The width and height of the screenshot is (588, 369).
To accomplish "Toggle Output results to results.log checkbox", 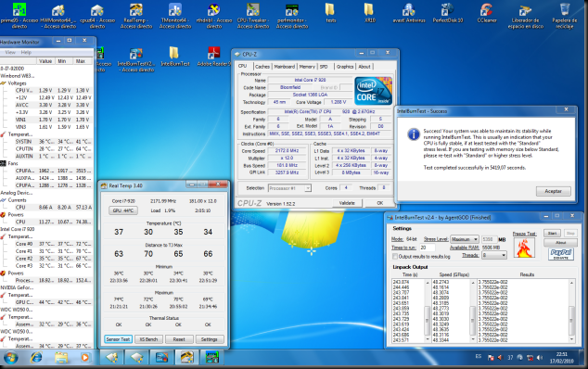I will pyautogui.click(x=395, y=257).
